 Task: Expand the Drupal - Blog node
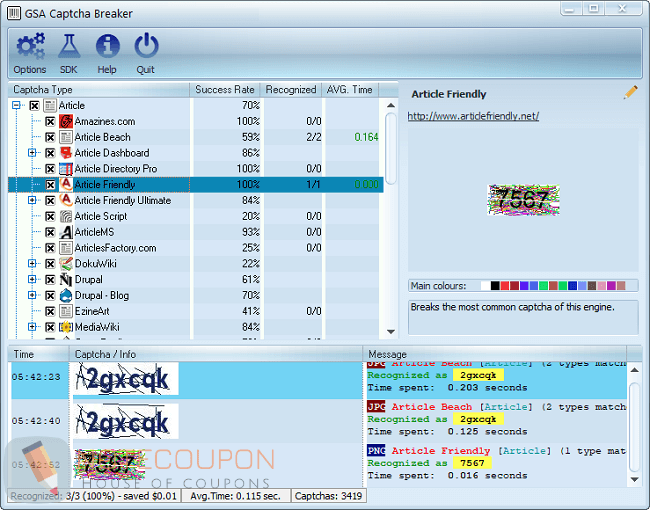[x=32, y=295]
